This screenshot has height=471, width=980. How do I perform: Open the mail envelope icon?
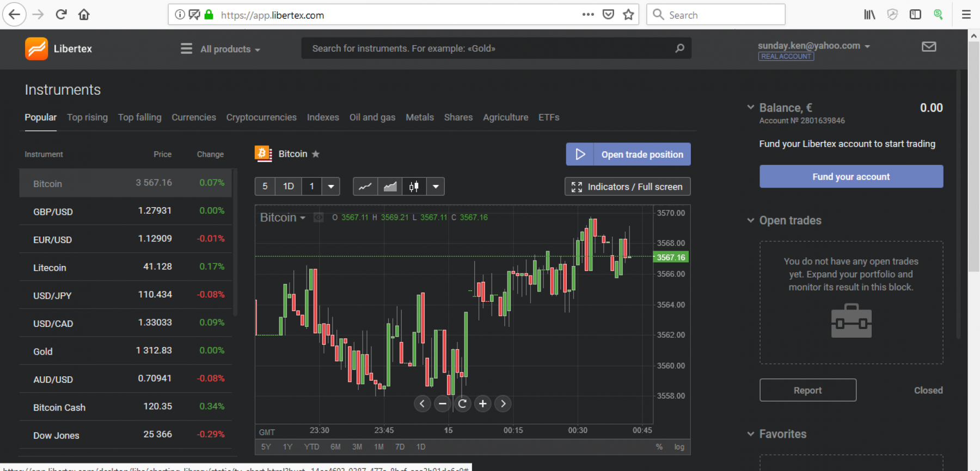(929, 47)
